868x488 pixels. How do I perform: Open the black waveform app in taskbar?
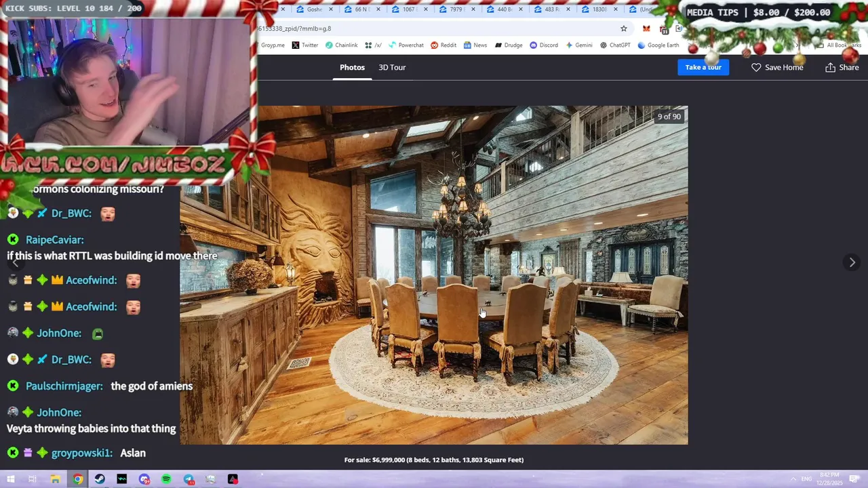122,479
